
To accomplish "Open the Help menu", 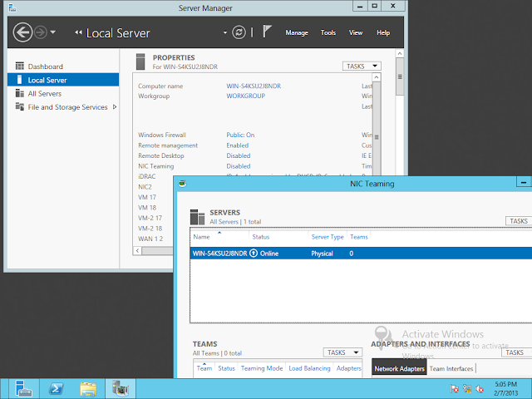I will coord(383,32).
